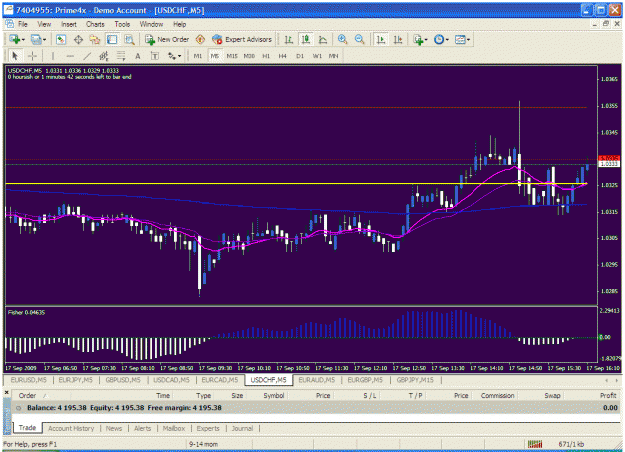Select the Crosshair tool

(32, 56)
